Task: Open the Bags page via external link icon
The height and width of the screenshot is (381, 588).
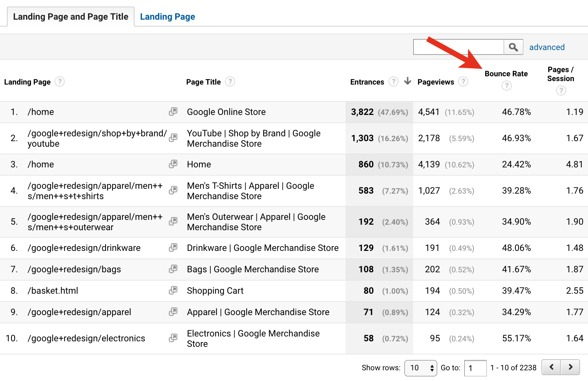Action: click(173, 269)
